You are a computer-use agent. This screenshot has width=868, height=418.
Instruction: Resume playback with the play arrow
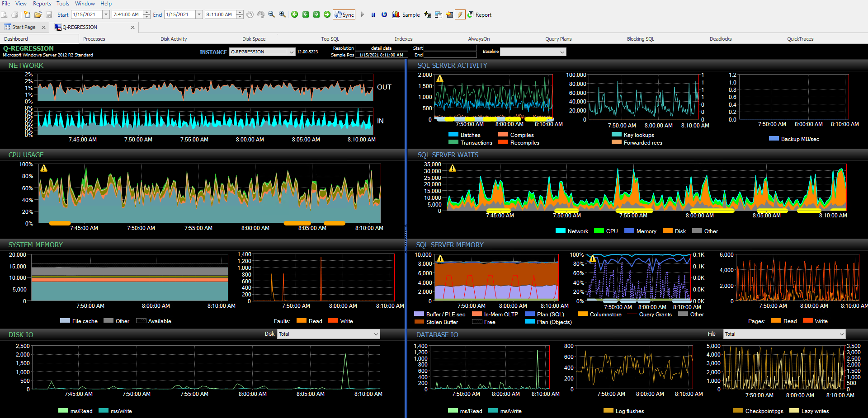click(362, 14)
